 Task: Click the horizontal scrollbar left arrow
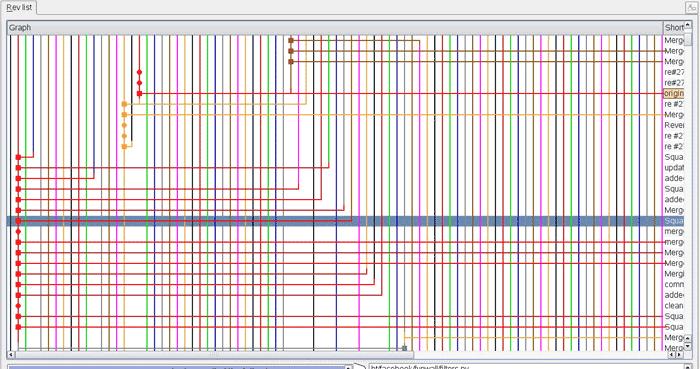pyautogui.click(x=11, y=355)
